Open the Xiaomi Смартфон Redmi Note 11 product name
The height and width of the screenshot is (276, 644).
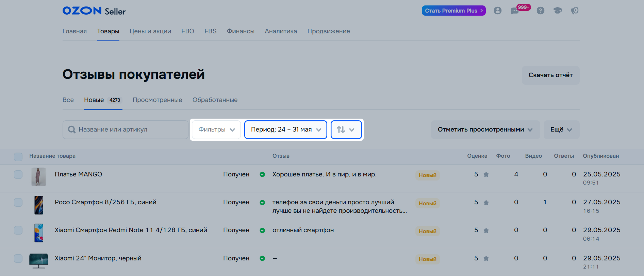pyautogui.click(x=131, y=230)
